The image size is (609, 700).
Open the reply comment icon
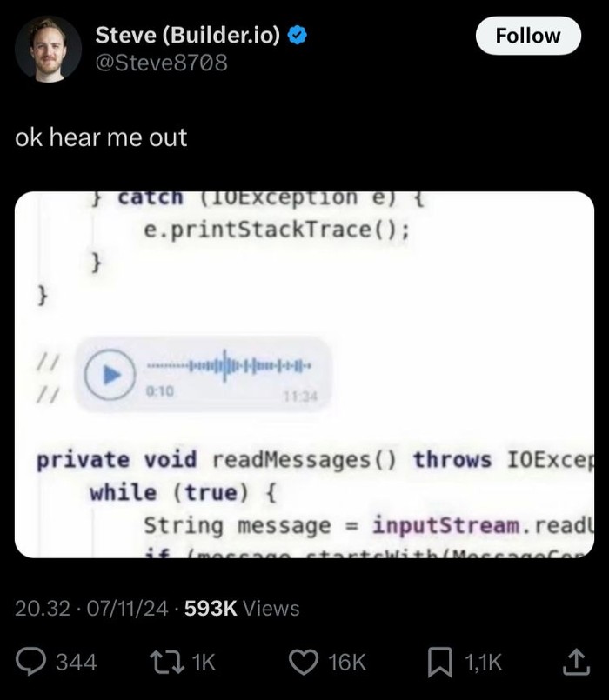click(30, 662)
